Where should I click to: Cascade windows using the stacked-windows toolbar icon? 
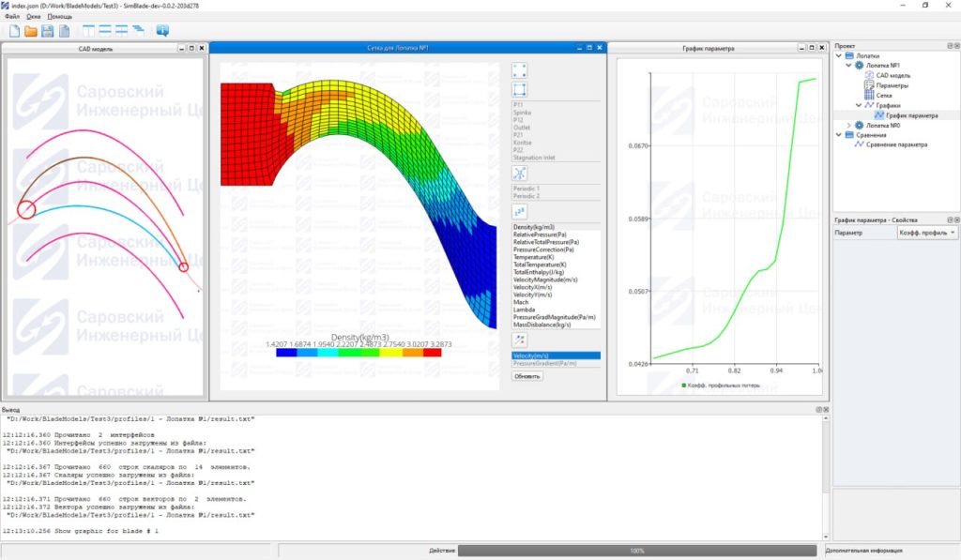coord(139,30)
